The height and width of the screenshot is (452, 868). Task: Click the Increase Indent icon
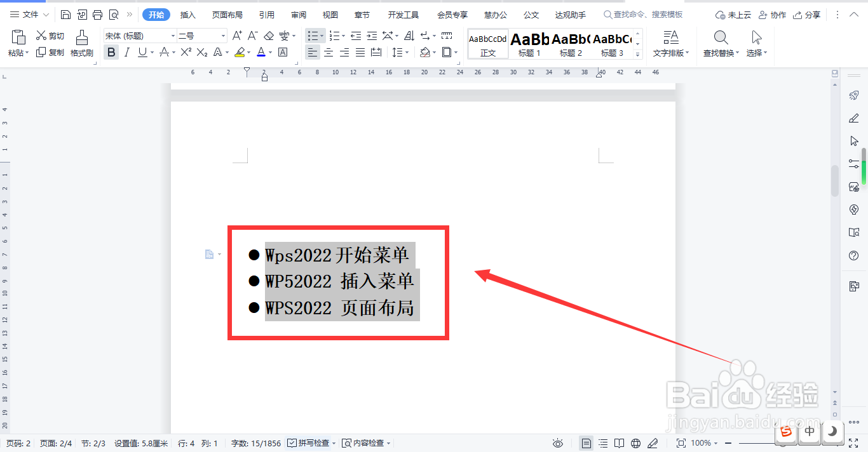point(372,36)
